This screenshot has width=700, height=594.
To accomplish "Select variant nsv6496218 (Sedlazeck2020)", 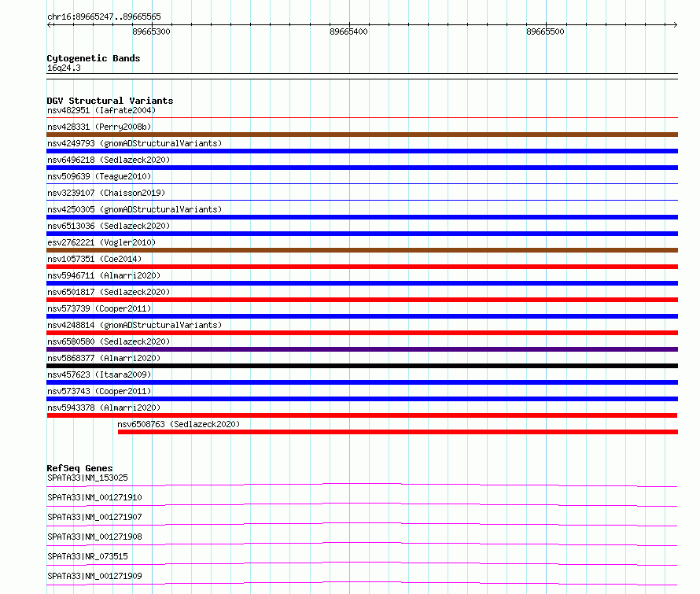I will pyautogui.click(x=109, y=160).
